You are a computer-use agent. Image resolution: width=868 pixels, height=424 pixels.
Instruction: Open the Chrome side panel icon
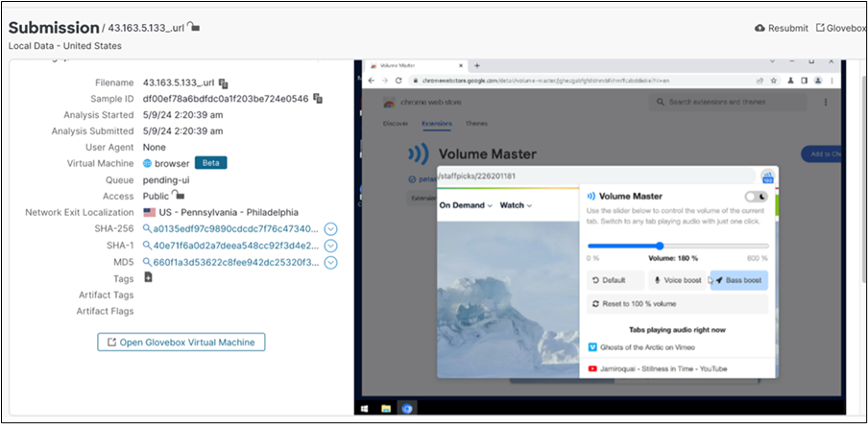[x=804, y=81]
